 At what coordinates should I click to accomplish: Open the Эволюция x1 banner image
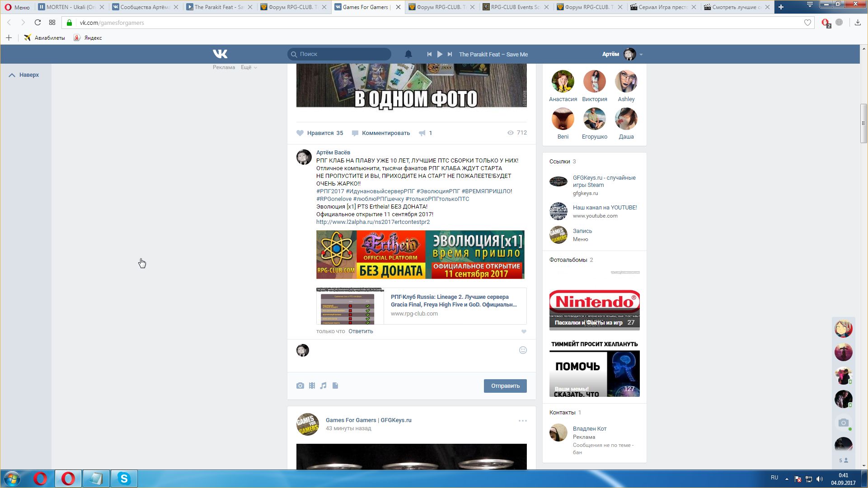(x=420, y=255)
